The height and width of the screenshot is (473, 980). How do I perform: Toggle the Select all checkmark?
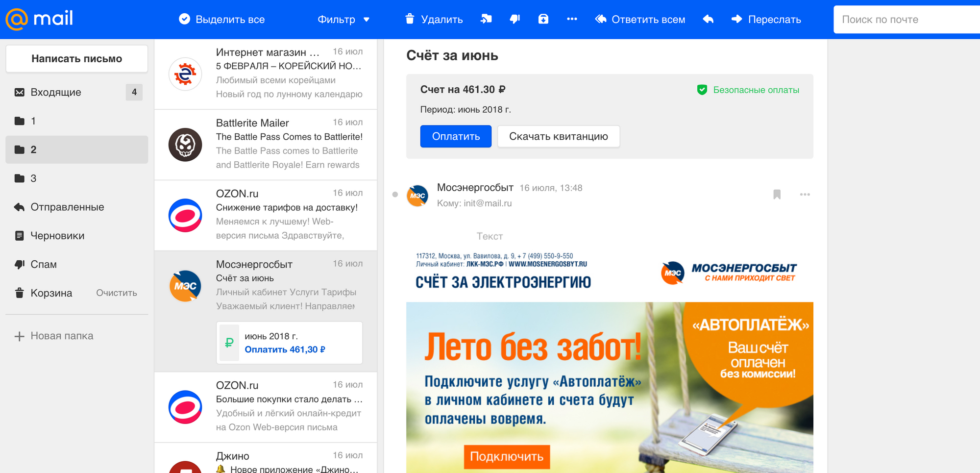(x=184, y=19)
